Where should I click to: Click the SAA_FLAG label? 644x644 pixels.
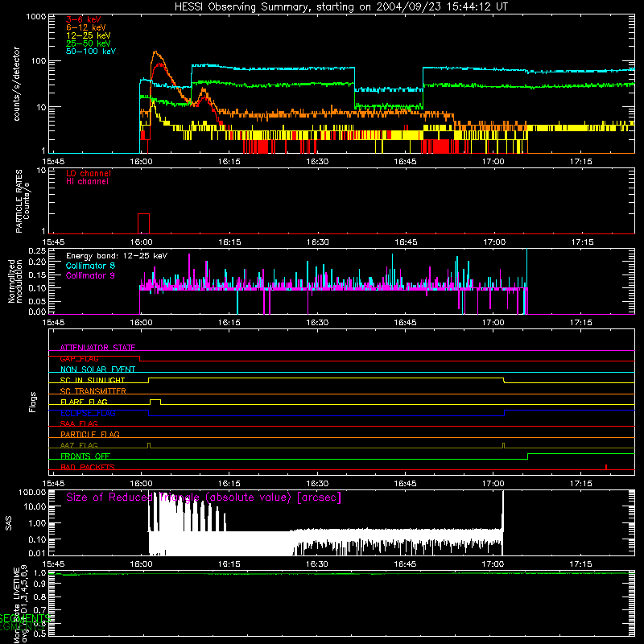pos(79,423)
